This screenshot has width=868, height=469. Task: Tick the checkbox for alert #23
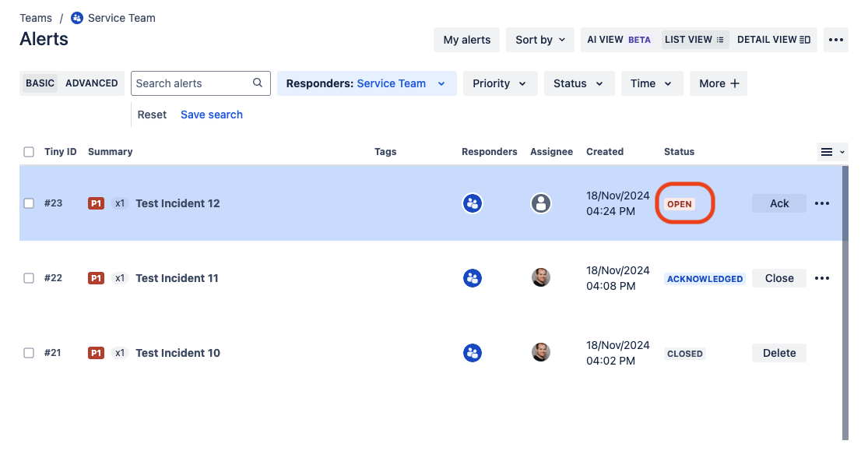pyautogui.click(x=29, y=203)
